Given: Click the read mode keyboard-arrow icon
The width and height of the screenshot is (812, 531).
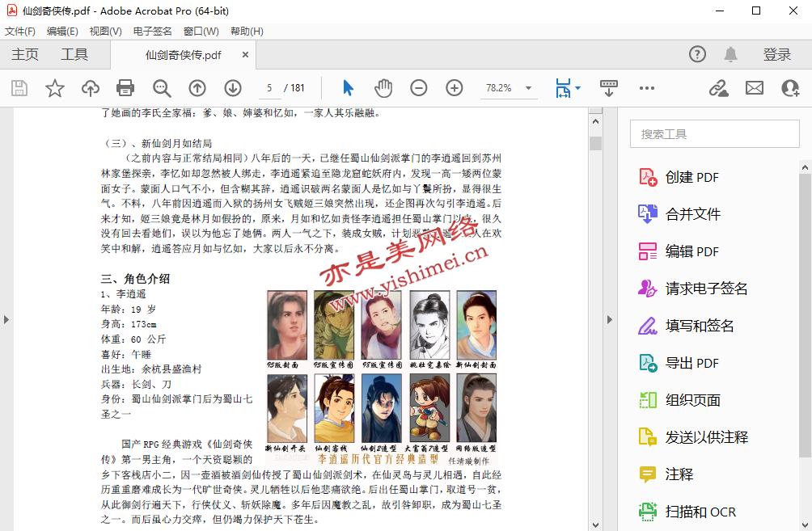Looking at the screenshot, I should click(608, 88).
